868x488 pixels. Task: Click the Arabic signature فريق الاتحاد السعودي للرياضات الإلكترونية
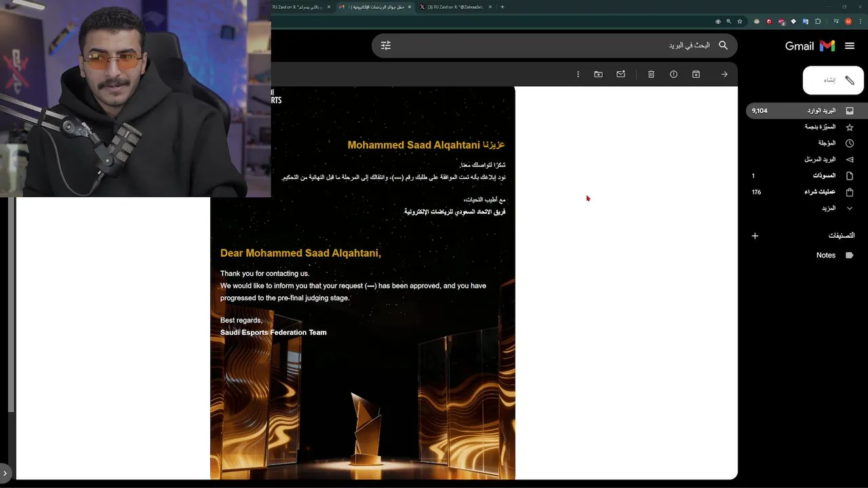pos(455,211)
